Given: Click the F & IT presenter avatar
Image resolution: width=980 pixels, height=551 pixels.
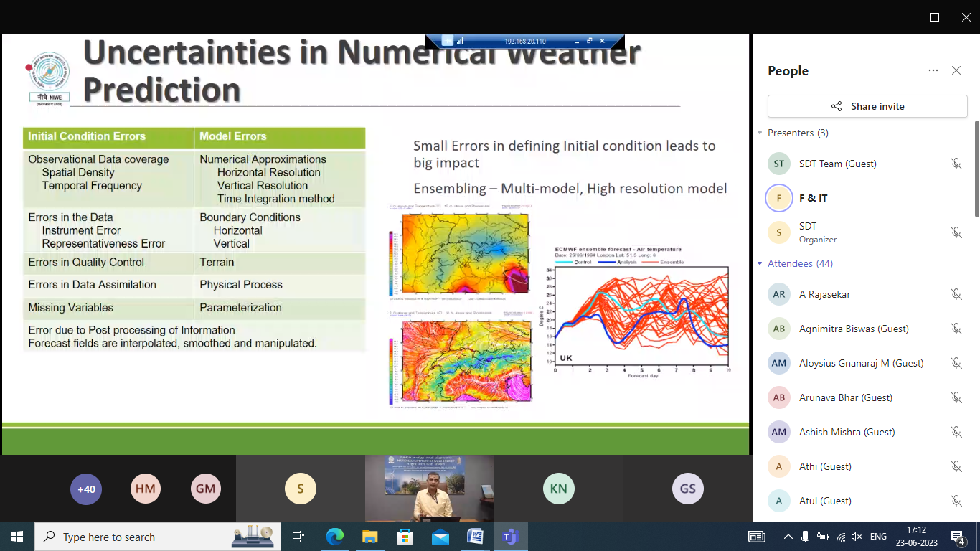Looking at the screenshot, I should (x=779, y=198).
